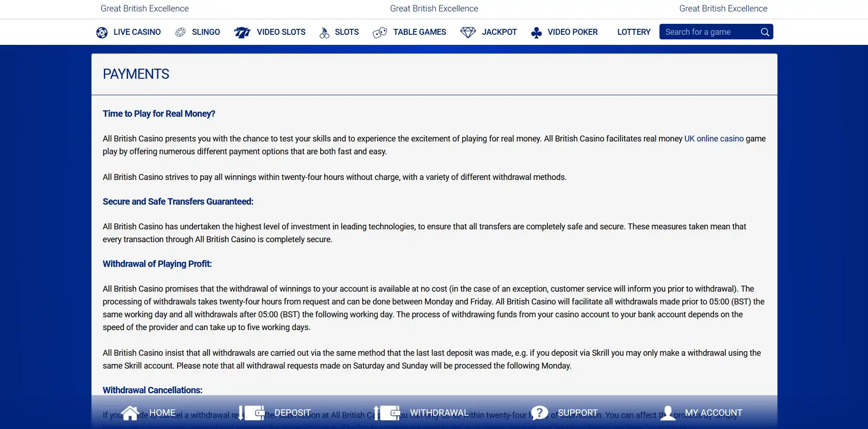Open the Slingo ball icon
The width and height of the screenshot is (868, 429).
pyautogui.click(x=181, y=32)
